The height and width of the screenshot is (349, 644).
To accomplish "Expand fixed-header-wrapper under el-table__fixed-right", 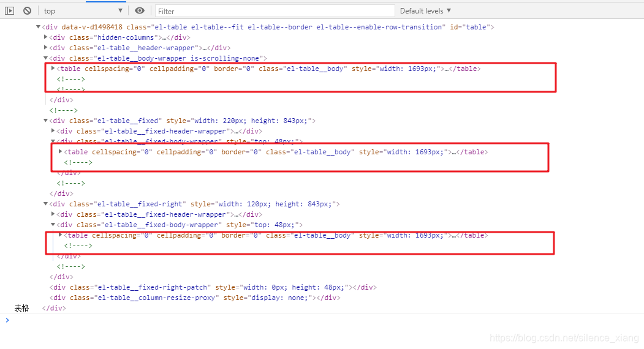I will tap(53, 214).
